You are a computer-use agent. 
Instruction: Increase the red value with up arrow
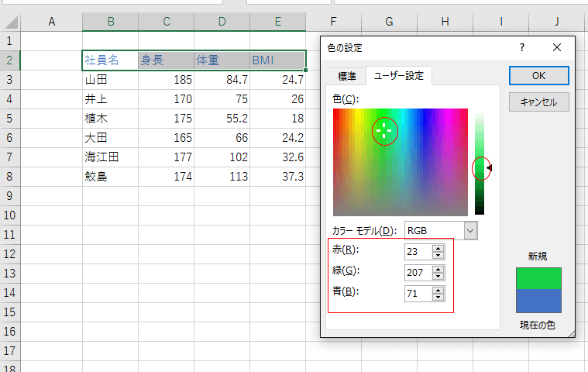(x=438, y=248)
